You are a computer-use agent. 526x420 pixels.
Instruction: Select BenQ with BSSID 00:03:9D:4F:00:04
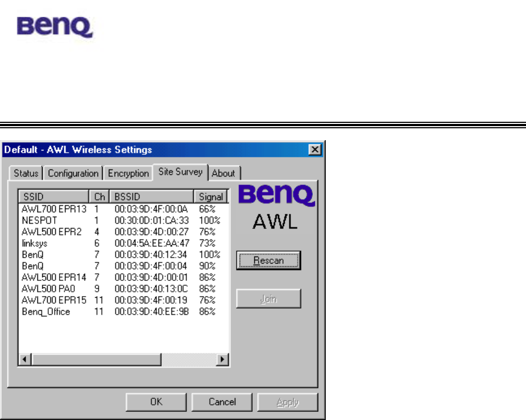tap(123, 266)
